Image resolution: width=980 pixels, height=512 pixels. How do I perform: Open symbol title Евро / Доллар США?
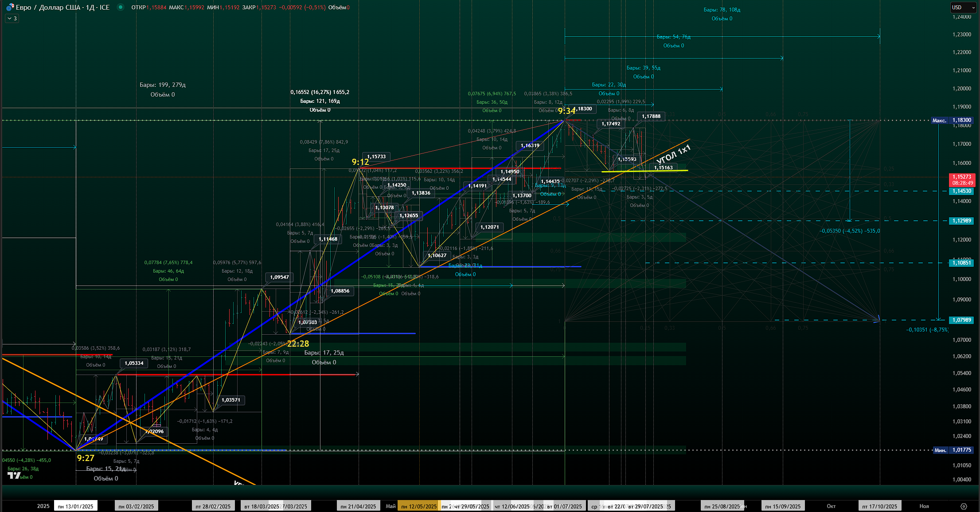tap(49, 8)
